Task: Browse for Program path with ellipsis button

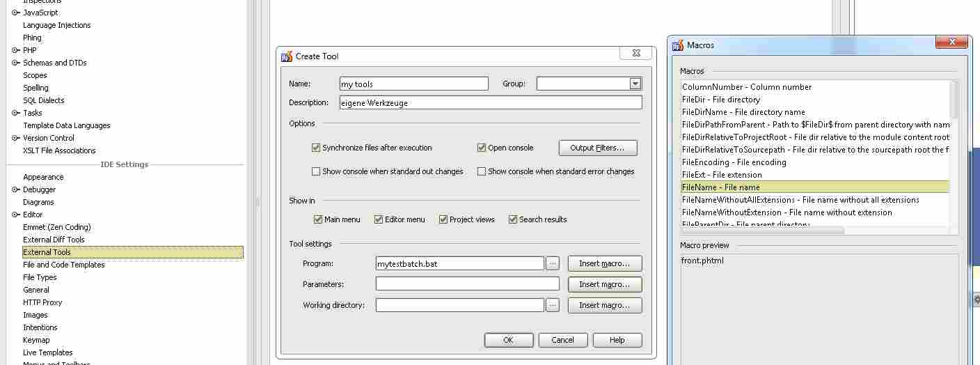Action: (553, 263)
